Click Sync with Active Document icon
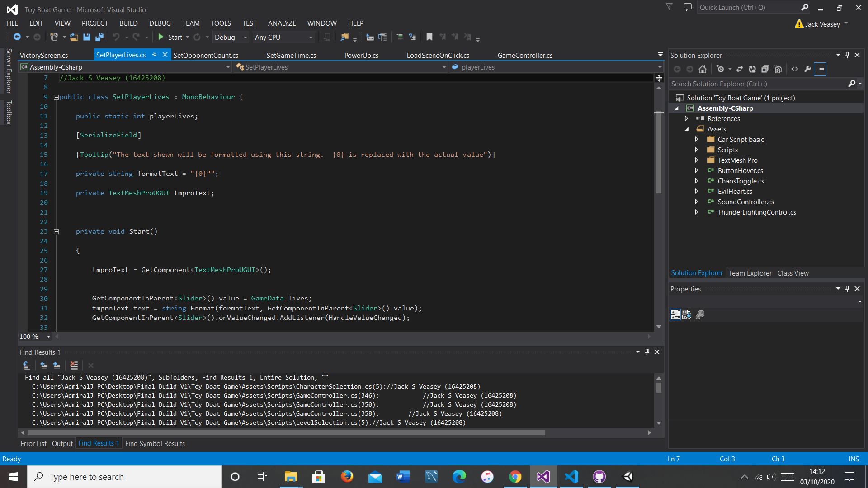Image resolution: width=868 pixels, height=488 pixels. tap(740, 69)
